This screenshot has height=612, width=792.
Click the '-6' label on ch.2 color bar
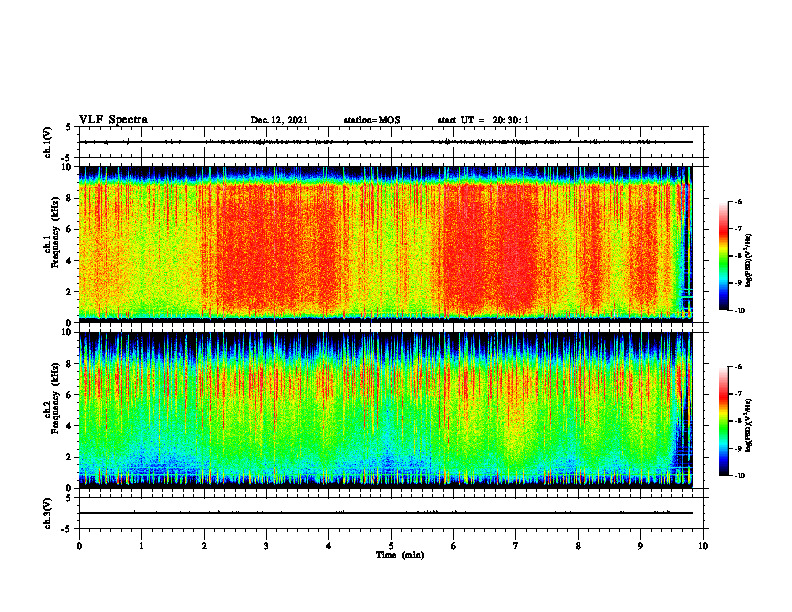coord(738,367)
